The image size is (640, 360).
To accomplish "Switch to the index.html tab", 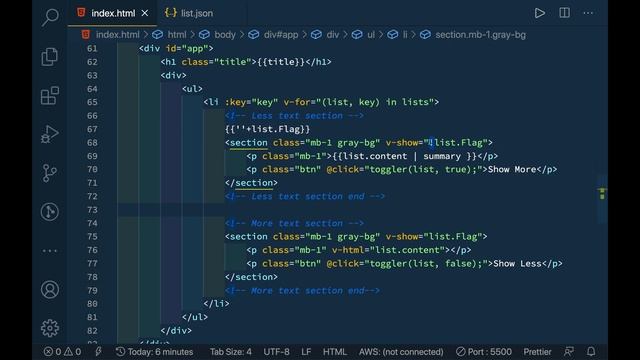I will 113,13.
